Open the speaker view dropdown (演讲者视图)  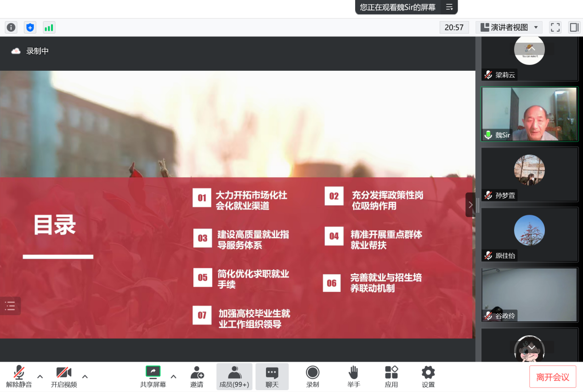[509, 27]
